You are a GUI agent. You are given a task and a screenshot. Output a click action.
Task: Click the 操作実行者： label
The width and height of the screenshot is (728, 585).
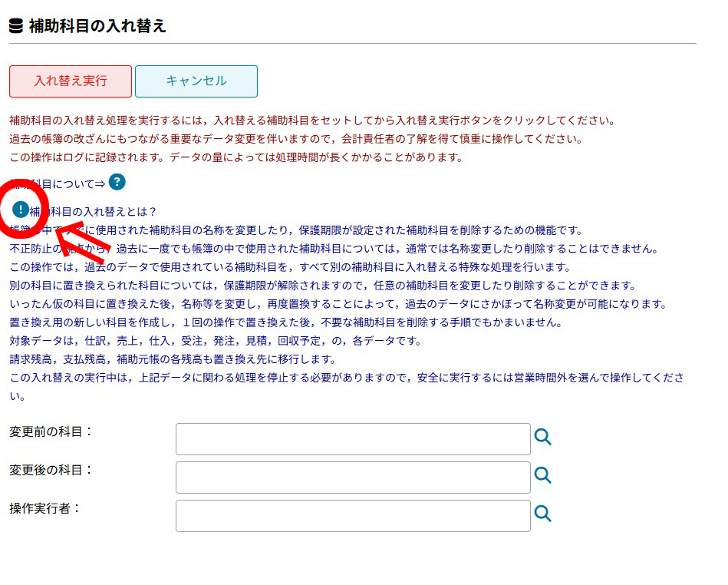coord(45,508)
